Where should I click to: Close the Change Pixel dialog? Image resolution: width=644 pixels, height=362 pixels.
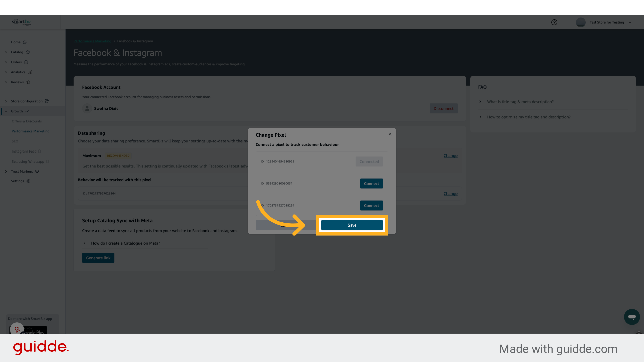click(390, 134)
